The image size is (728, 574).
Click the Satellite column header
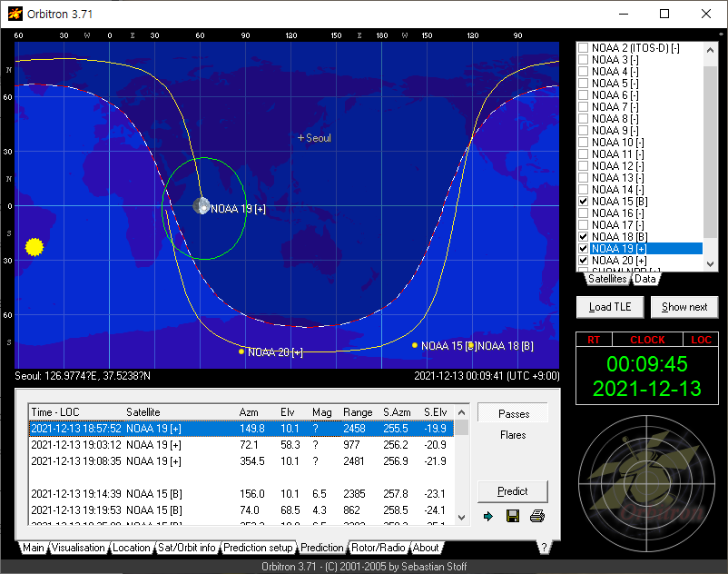pyautogui.click(x=180, y=412)
